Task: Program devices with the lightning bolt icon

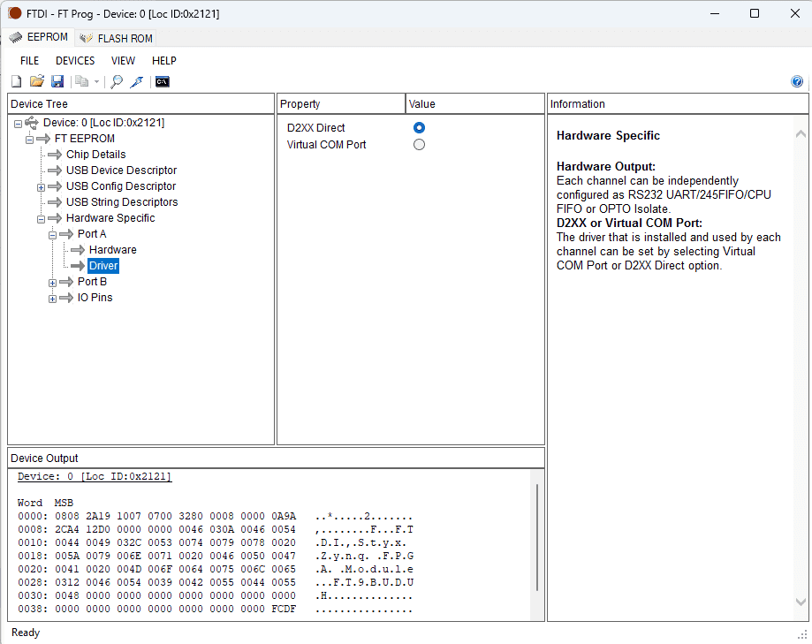Action: [136, 82]
